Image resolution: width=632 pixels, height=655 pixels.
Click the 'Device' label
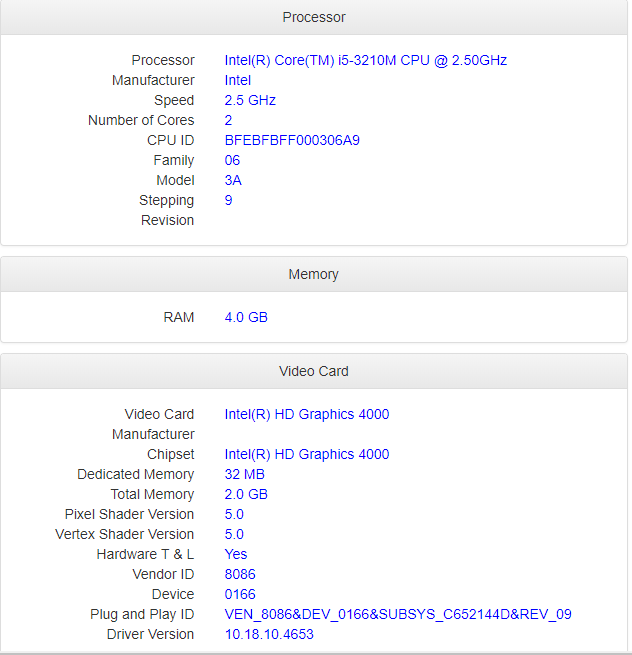(x=173, y=594)
